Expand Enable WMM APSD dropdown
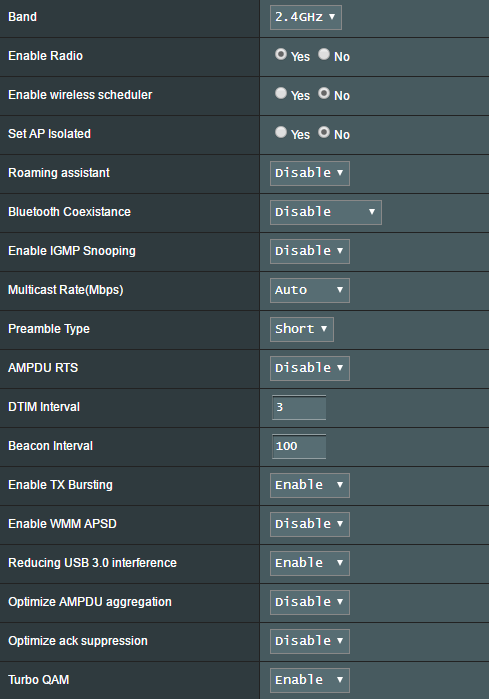Screen dimensions: 489x699 (x=310, y=524)
